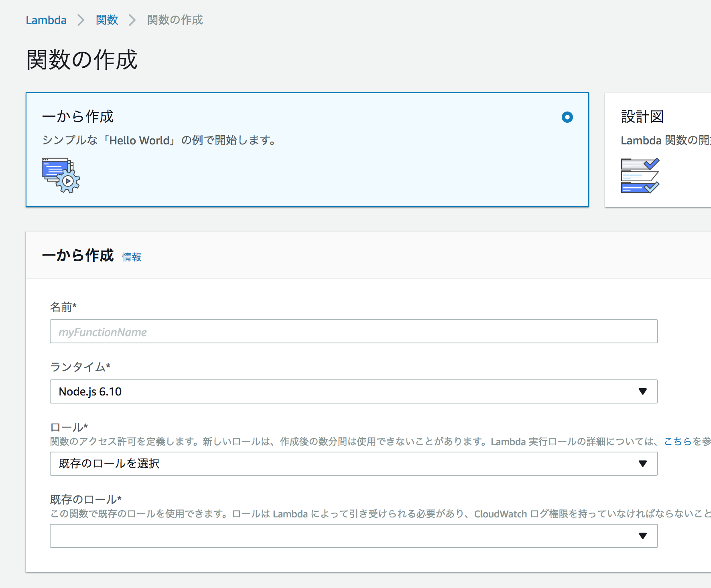
Task: Open the 情報 info link
Action: (x=132, y=257)
